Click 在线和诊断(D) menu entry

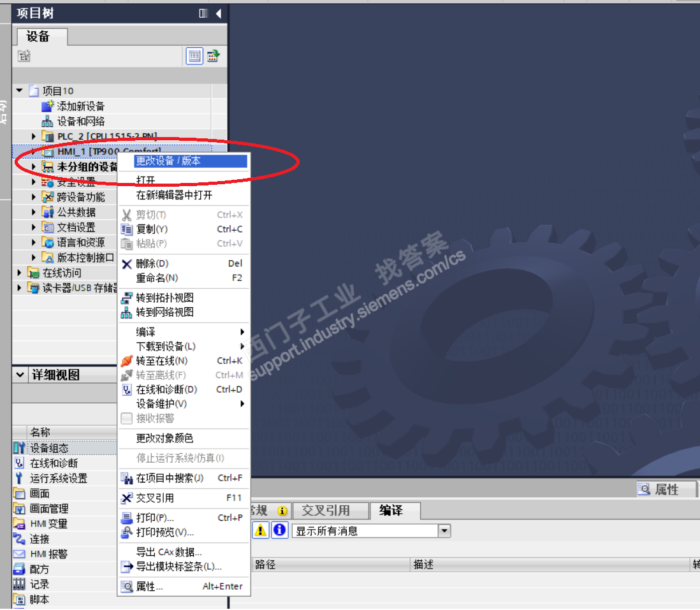[166, 389]
